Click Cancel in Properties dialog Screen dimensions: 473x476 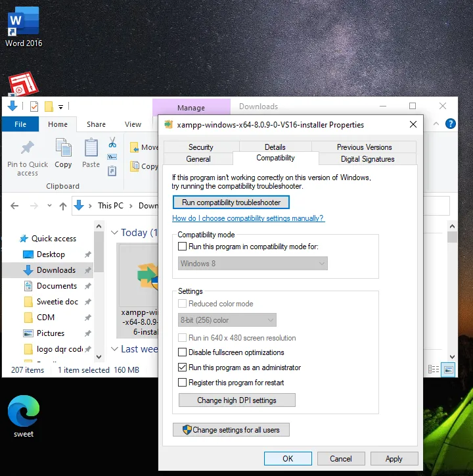point(341,458)
